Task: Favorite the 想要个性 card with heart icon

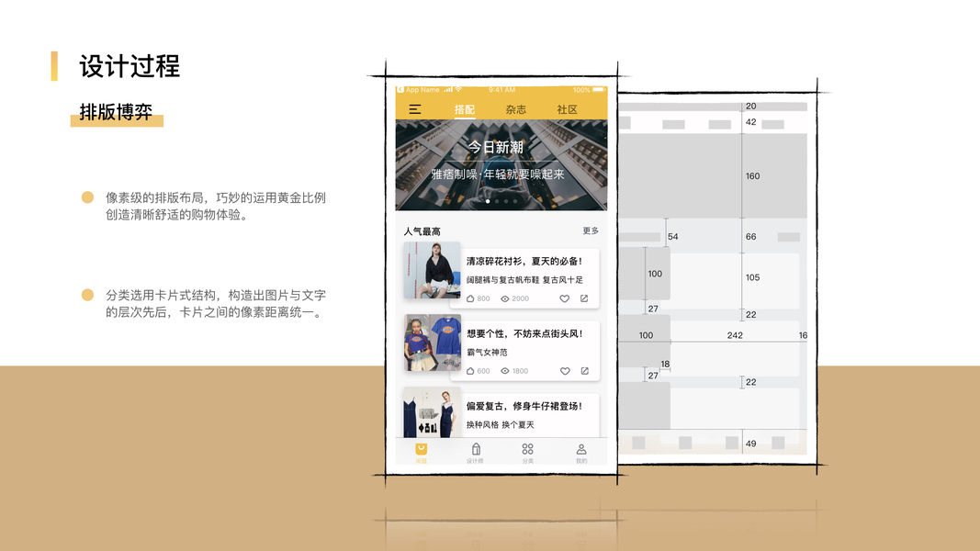Action: (565, 371)
